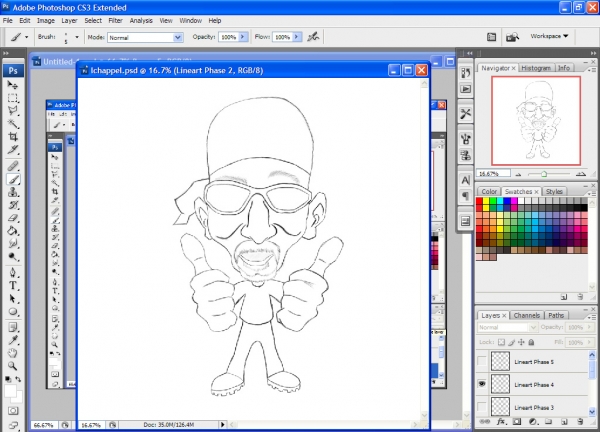
Task: Select the Horizontal Type tool
Action: pyautogui.click(x=13, y=286)
